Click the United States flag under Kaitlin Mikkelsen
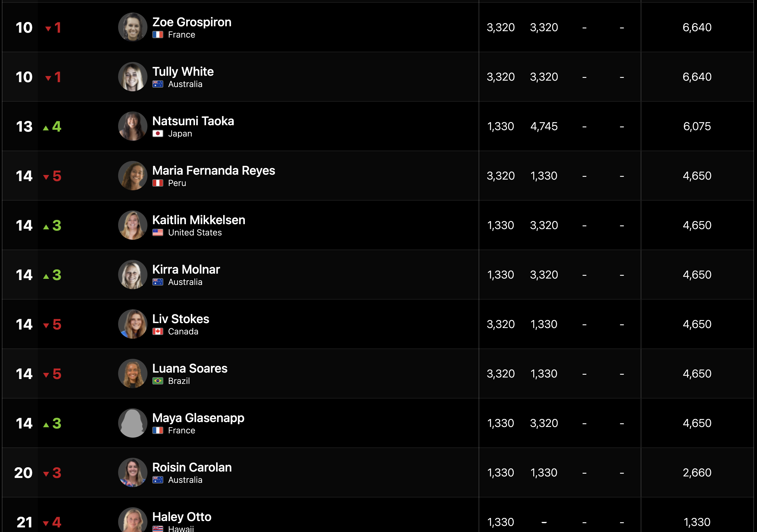The width and height of the screenshot is (757, 532). coord(158,232)
